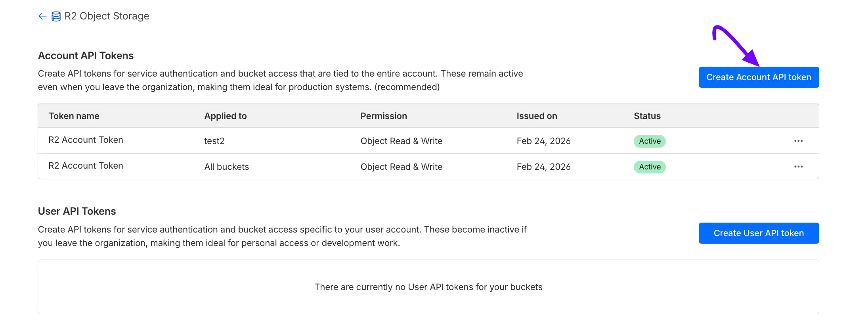Image resolution: width=868 pixels, height=325 pixels.
Task: Click Create User API token button
Action: (x=759, y=233)
